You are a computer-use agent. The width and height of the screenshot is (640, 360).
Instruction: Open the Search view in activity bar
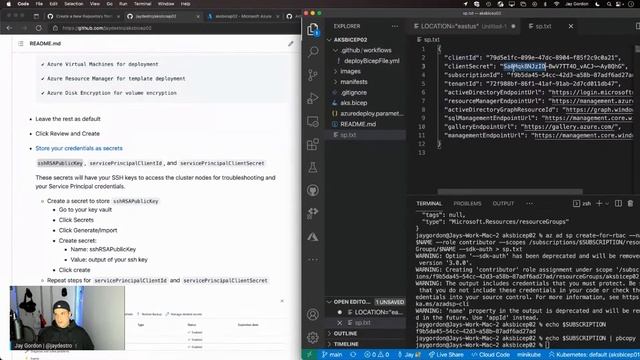click(313, 51)
